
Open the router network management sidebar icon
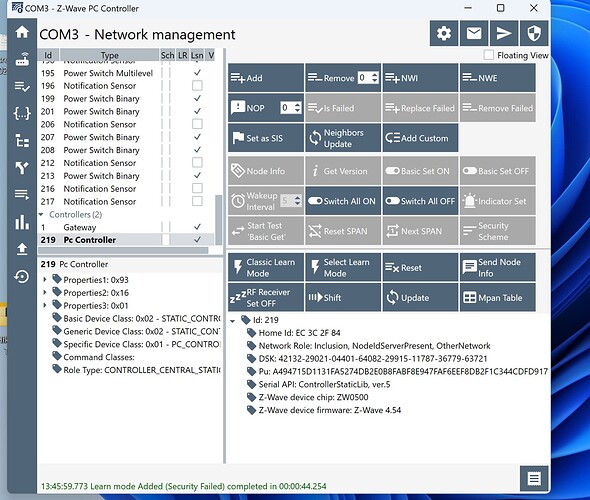click(22, 59)
